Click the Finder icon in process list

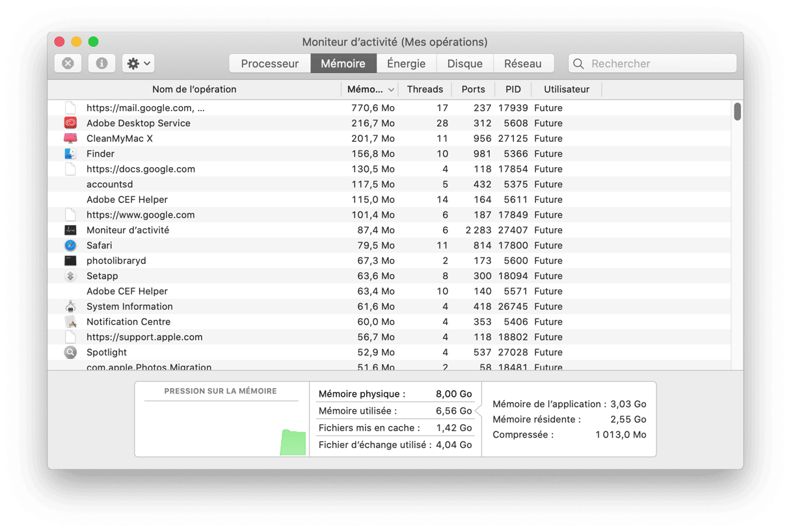[x=70, y=153]
